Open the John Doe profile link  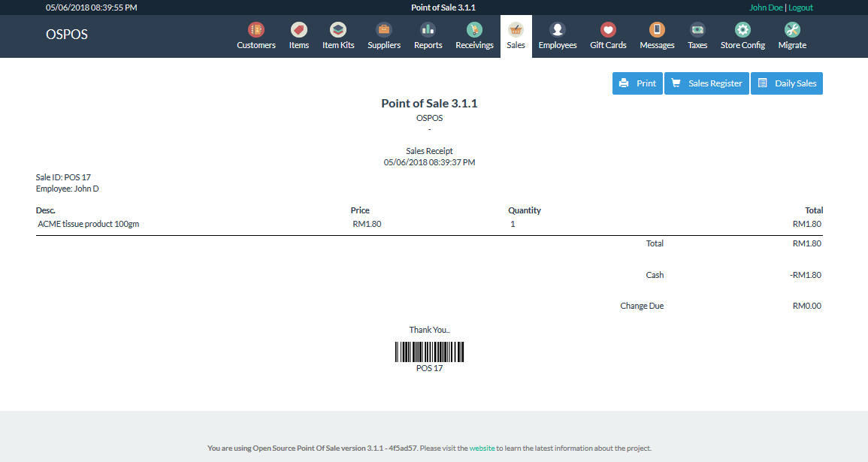click(766, 7)
